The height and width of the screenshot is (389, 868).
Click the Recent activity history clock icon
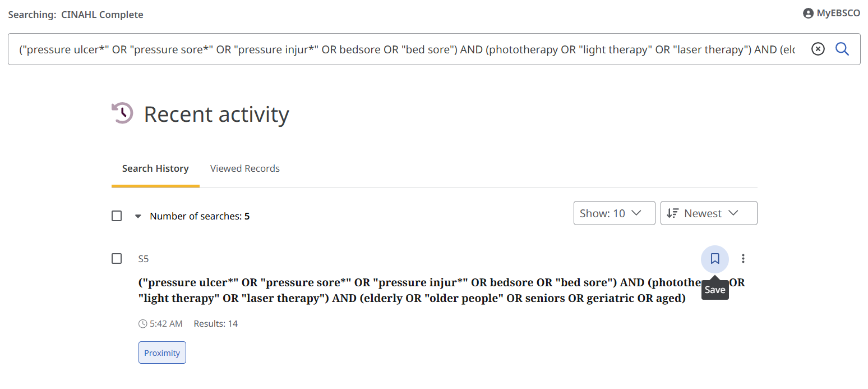click(122, 113)
